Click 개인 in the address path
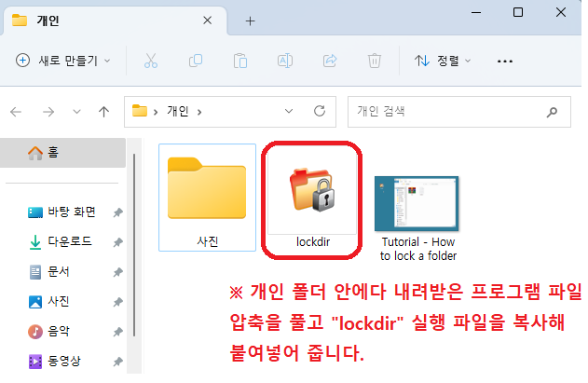 177,111
